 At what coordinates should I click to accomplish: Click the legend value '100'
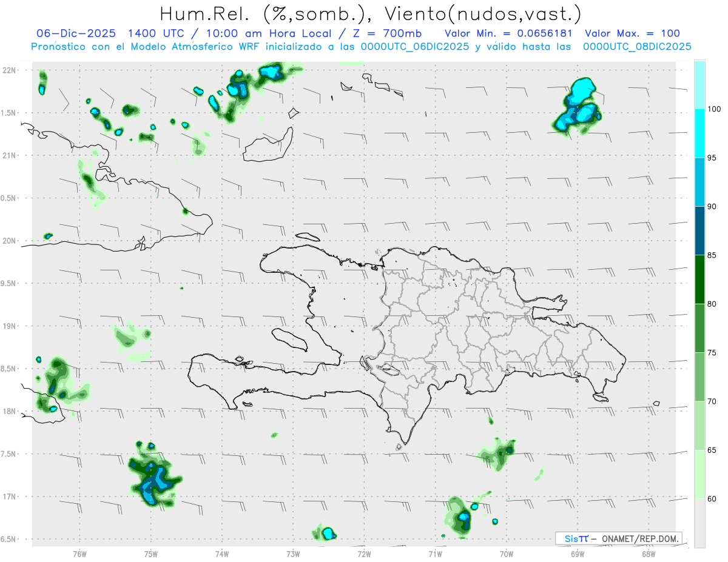715,109
